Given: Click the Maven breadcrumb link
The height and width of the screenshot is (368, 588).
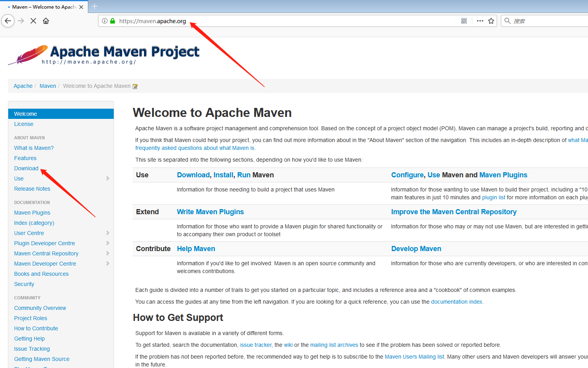Looking at the screenshot, I should point(48,86).
